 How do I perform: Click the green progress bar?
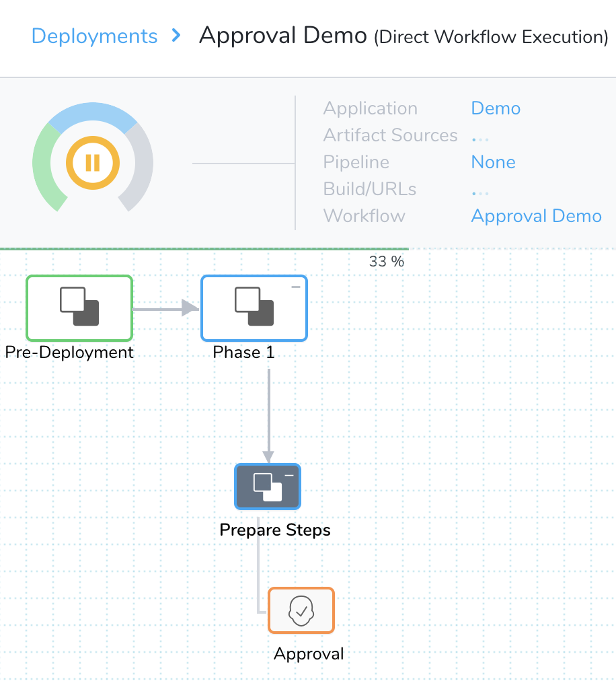pyautogui.click(x=204, y=249)
